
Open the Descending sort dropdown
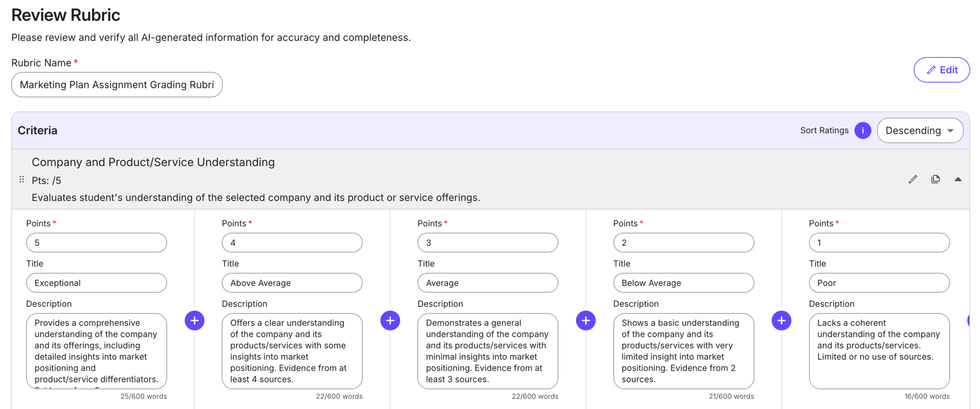pos(920,131)
